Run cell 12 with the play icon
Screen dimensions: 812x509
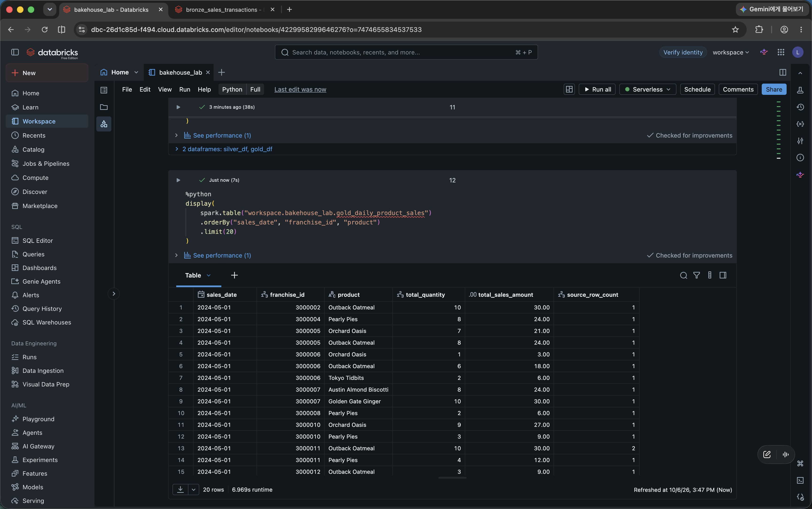click(x=178, y=180)
